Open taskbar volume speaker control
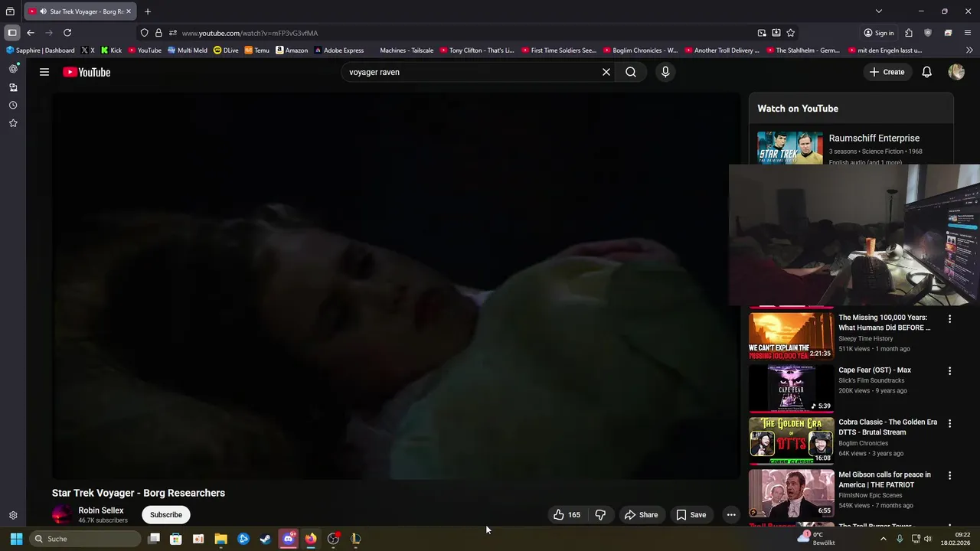This screenshot has height=551, width=980. [928, 539]
